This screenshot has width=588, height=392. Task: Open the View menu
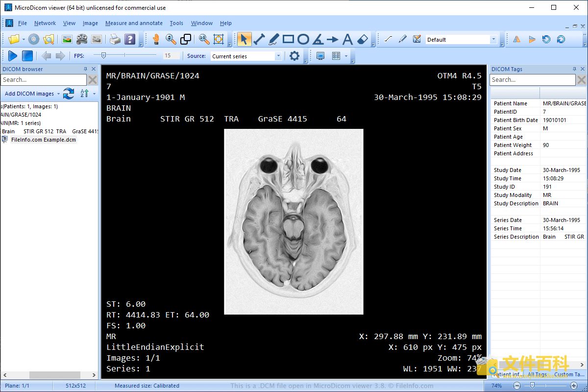point(70,23)
